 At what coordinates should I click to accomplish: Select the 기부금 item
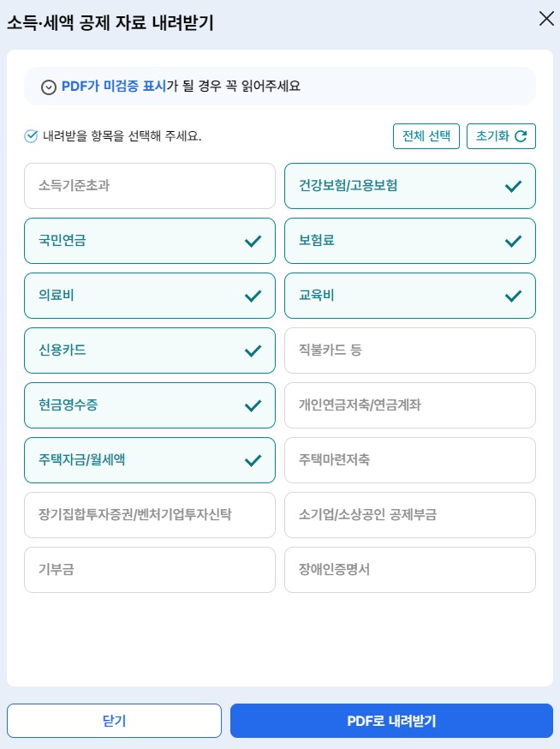pos(150,570)
